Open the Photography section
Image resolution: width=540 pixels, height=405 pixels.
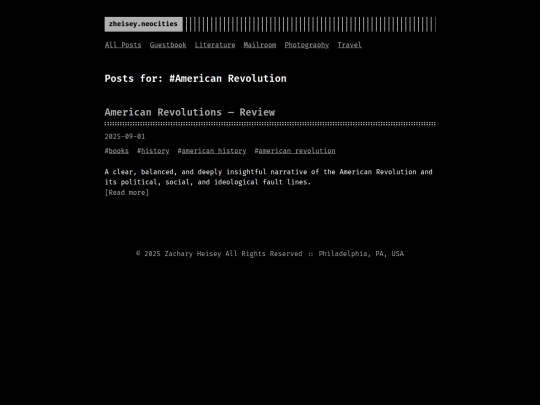click(307, 45)
